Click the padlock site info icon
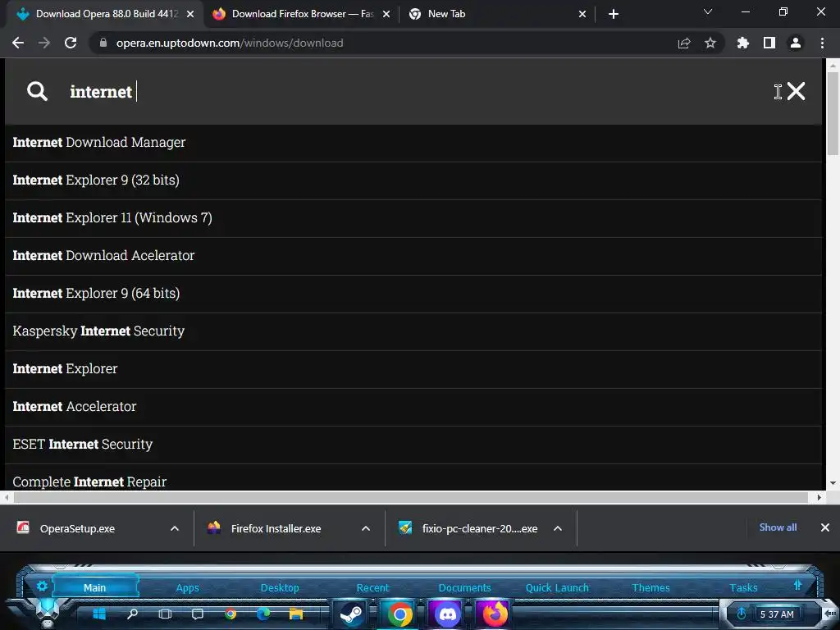The height and width of the screenshot is (630, 840). [103, 43]
